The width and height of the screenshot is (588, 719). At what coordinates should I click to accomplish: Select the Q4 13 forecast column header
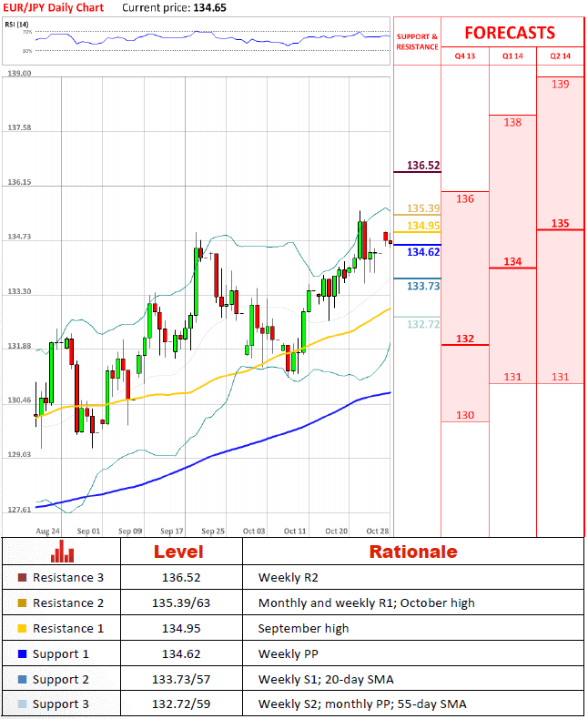coord(464,56)
